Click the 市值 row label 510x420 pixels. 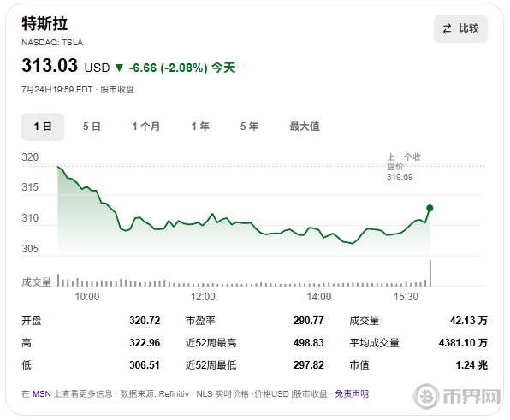coord(359,365)
